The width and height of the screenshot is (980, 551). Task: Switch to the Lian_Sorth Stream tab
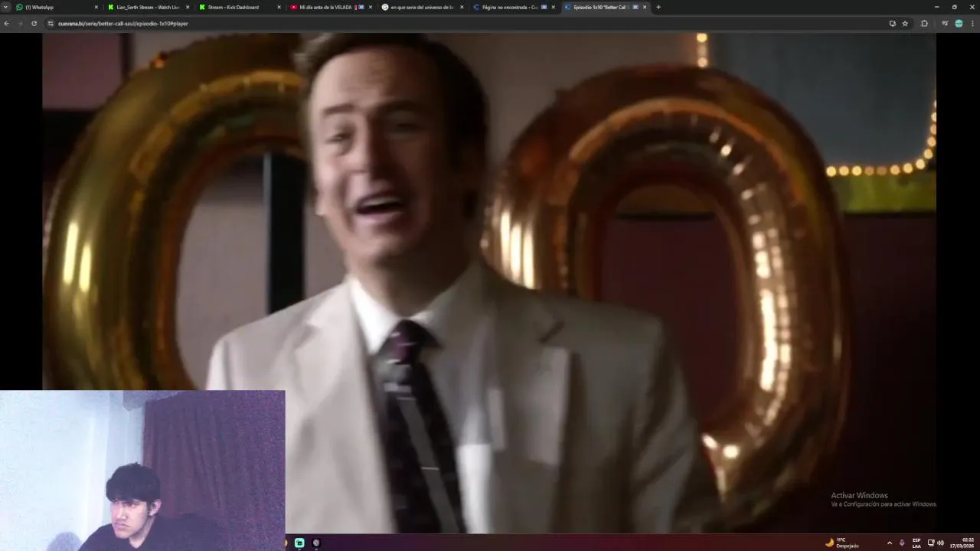click(148, 7)
